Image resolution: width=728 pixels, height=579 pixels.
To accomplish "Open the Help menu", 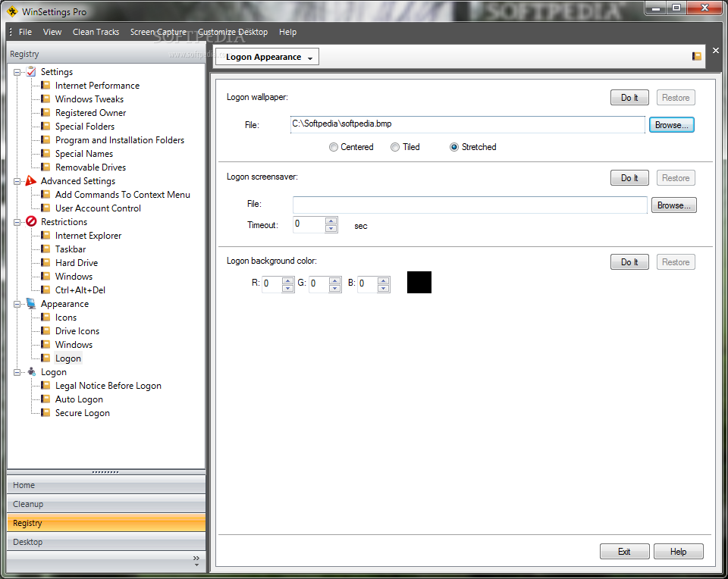I will pyautogui.click(x=287, y=32).
